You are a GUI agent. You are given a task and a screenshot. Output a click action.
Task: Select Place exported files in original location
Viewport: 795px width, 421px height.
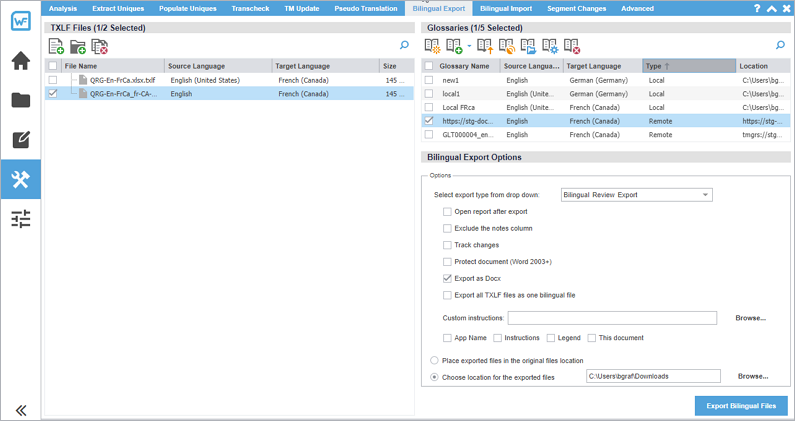coord(433,360)
